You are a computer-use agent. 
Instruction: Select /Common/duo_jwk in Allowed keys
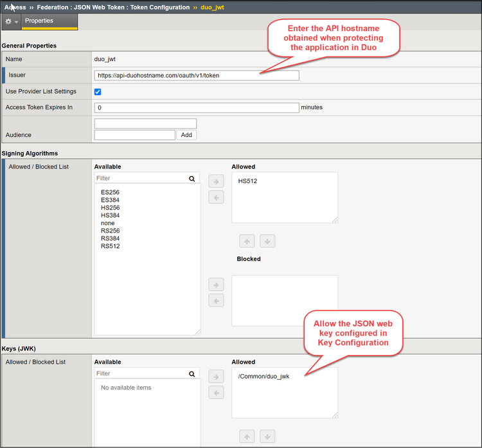pos(263,377)
